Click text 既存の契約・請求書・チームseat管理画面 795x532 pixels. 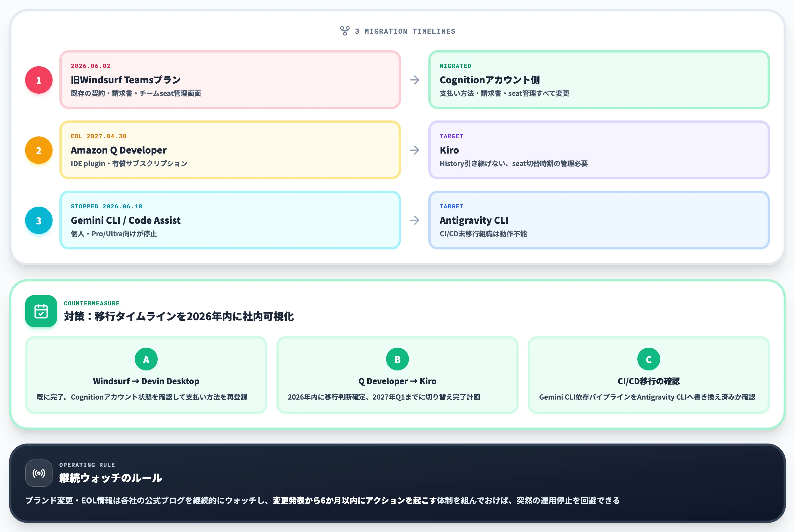pyautogui.click(x=136, y=93)
